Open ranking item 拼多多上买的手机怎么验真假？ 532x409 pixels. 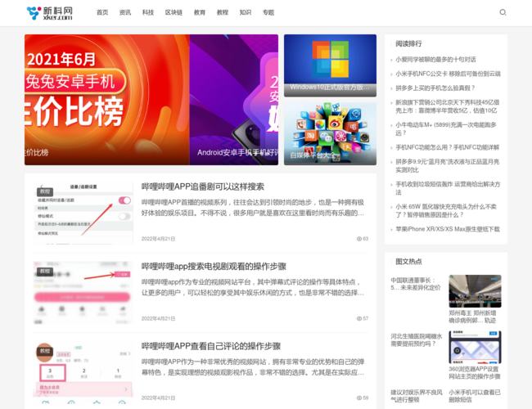(x=435, y=88)
